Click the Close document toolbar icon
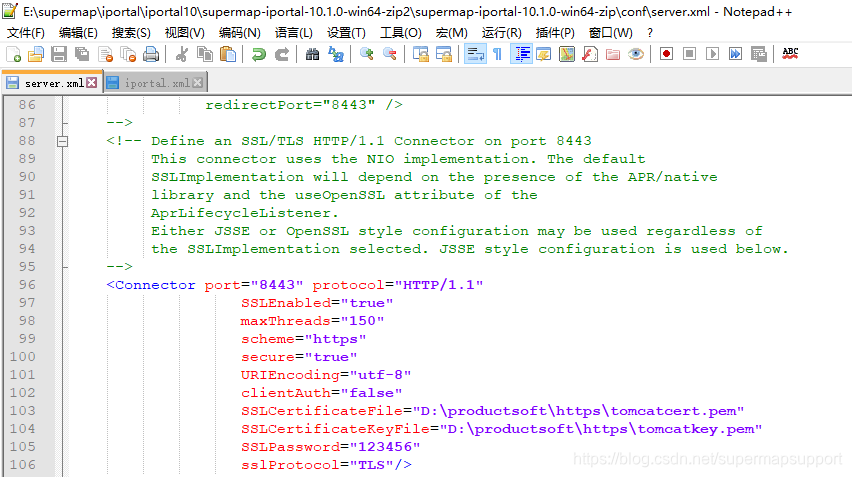Viewport: 852px width, 477px height. 105,54
